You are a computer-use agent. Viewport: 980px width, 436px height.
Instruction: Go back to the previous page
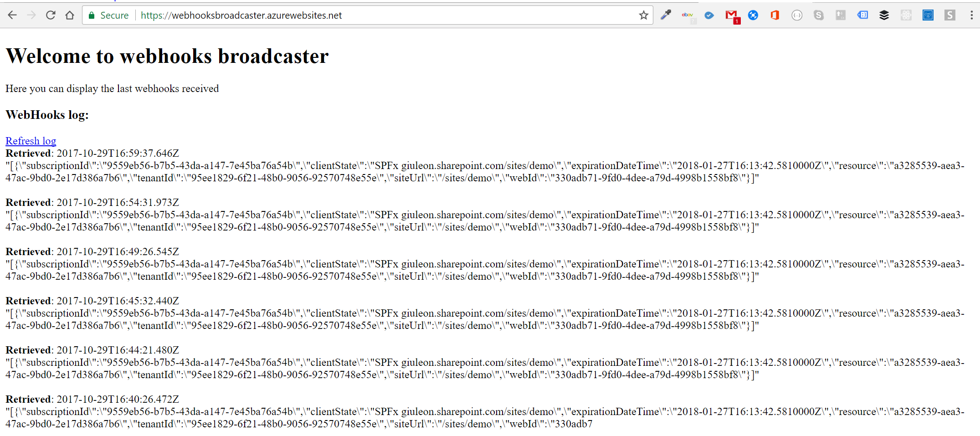coord(12,15)
